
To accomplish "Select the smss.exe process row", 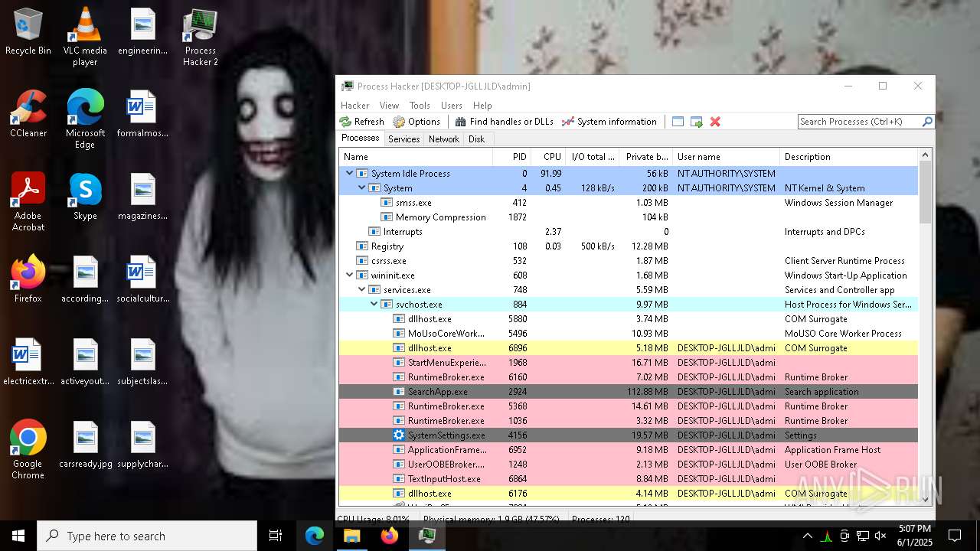I will [x=629, y=203].
